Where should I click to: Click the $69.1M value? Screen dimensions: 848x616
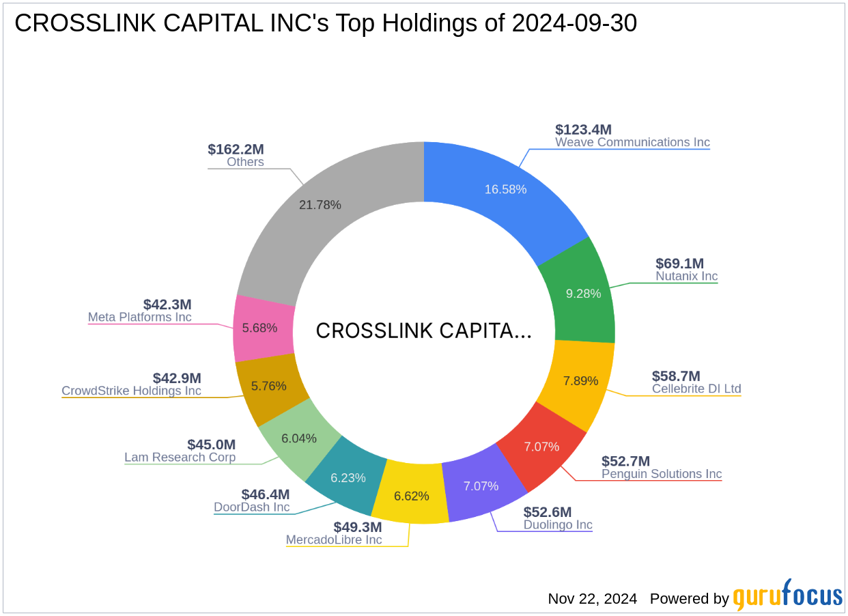[x=679, y=263]
